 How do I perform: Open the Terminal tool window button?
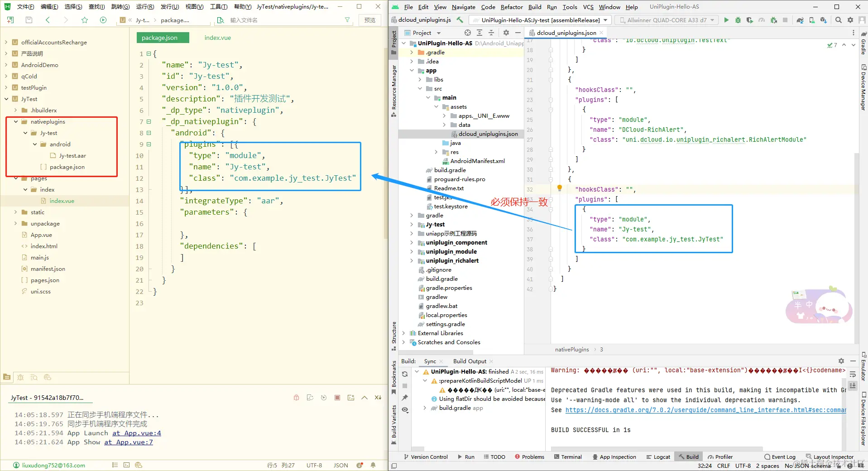[x=568, y=457]
